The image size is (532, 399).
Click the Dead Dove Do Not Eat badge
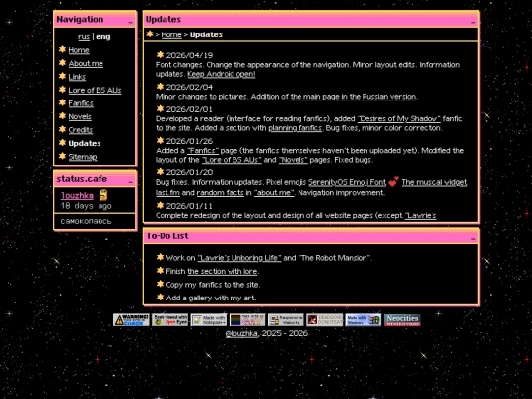[x=325, y=319]
